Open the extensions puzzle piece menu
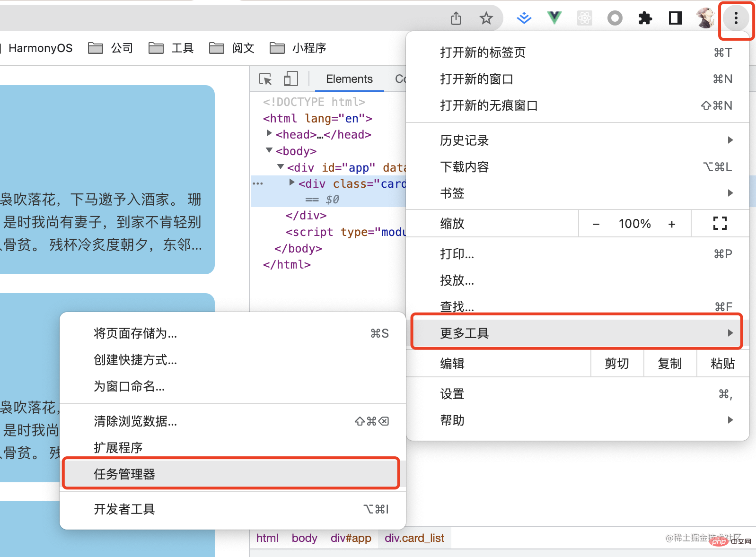Viewport: 756px width, 557px height. (645, 18)
